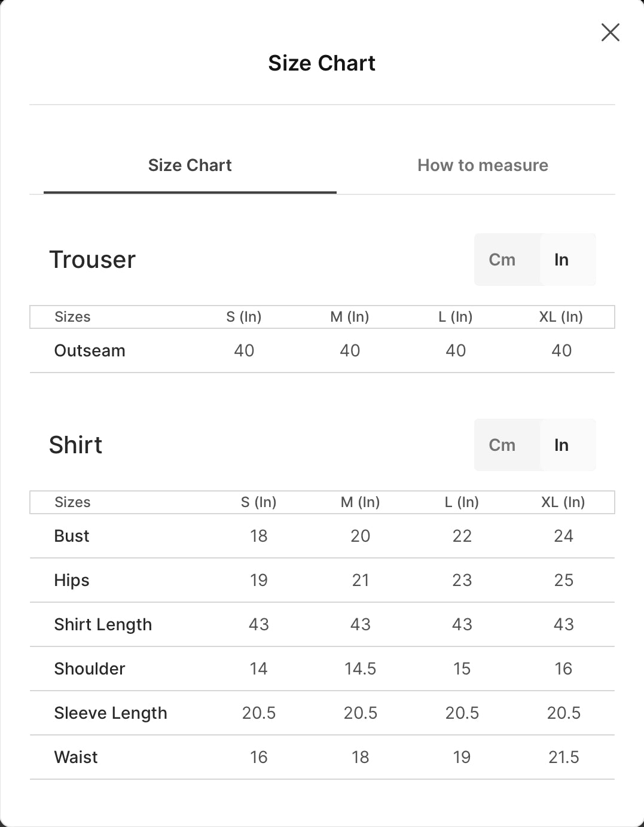Click the Bust row label
Image resolution: width=644 pixels, height=827 pixels.
(x=72, y=536)
